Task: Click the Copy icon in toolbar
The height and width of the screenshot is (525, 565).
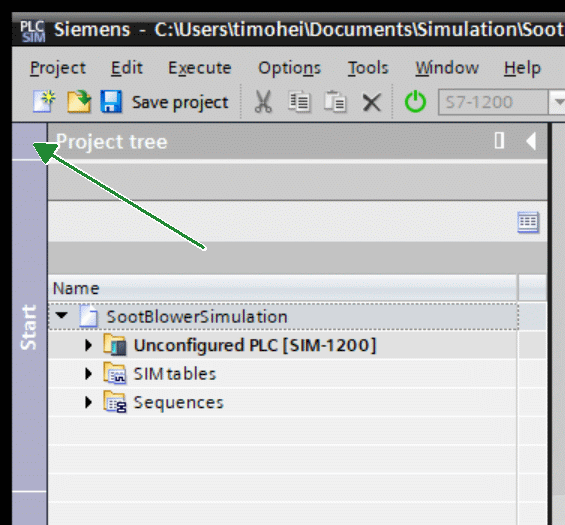Action: 299,102
